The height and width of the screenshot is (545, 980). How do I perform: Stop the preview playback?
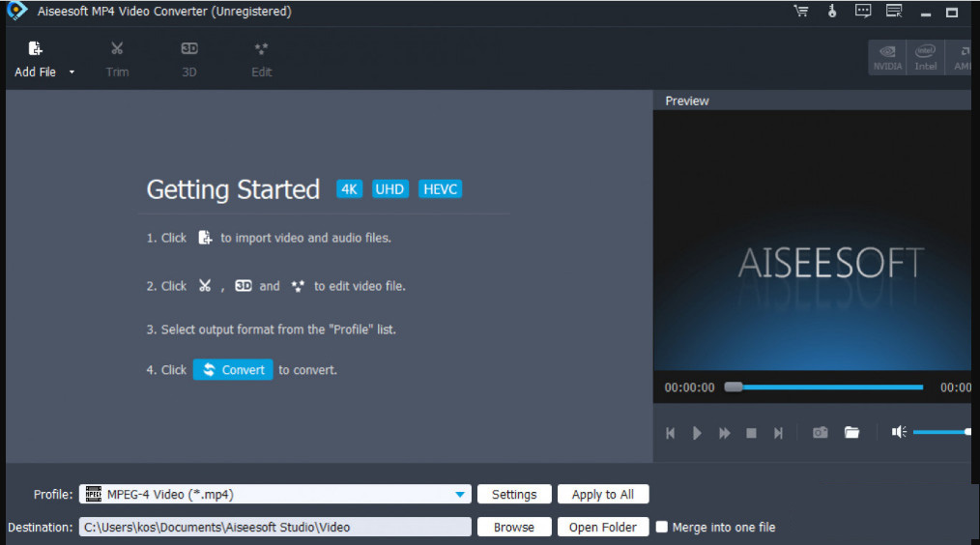click(751, 433)
